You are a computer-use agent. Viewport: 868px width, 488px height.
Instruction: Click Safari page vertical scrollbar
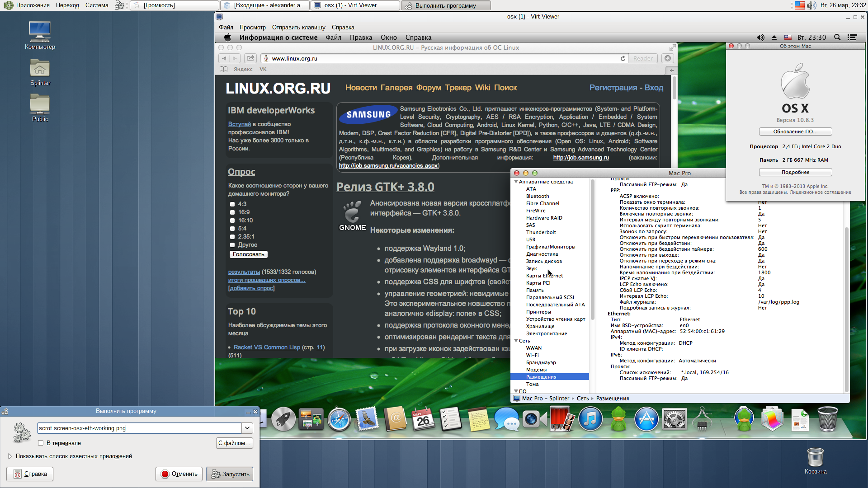674,88
